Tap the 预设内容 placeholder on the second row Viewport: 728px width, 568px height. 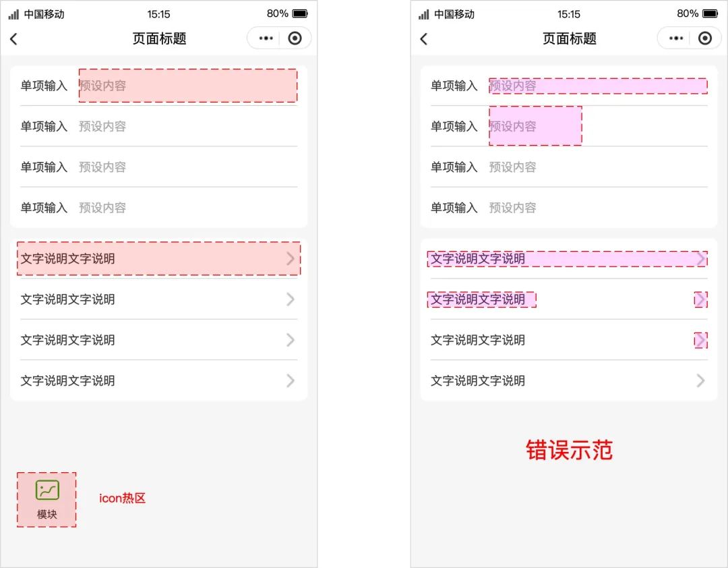(x=102, y=126)
